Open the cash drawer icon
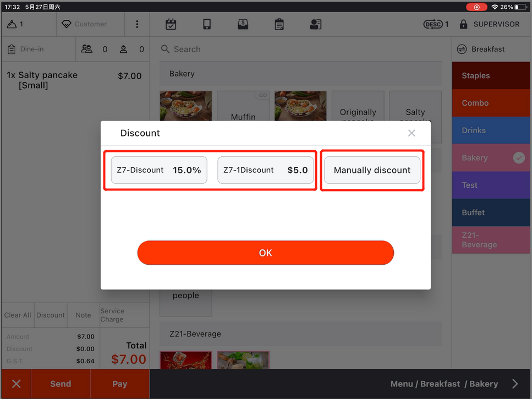Screen dimensions: 532x399 point(243,24)
